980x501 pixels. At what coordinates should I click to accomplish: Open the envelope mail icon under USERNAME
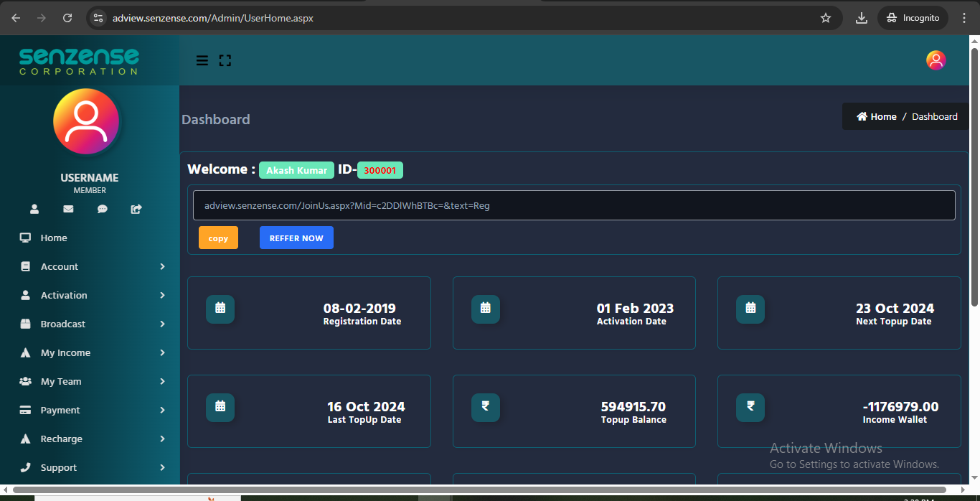[x=68, y=209]
